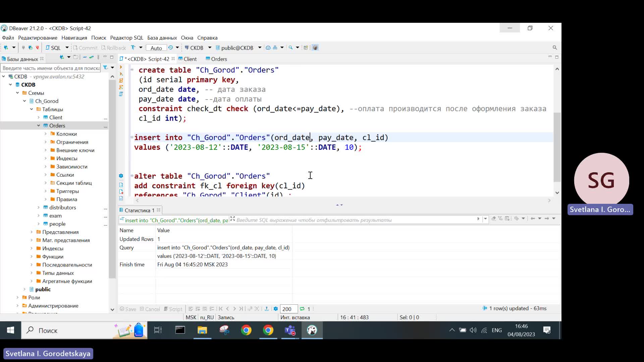Click the apply filter arrow icon

click(x=478, y=219)
